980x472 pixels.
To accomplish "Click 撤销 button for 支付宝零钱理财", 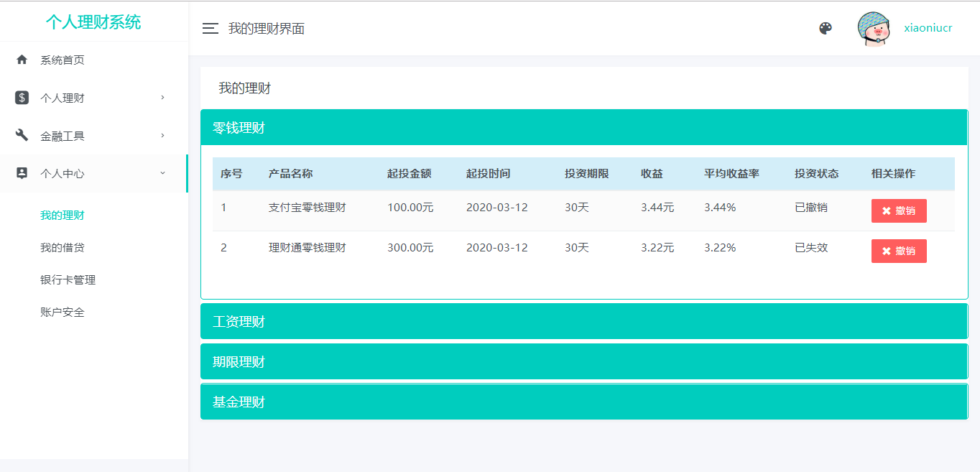I will [x=899, y=210].
